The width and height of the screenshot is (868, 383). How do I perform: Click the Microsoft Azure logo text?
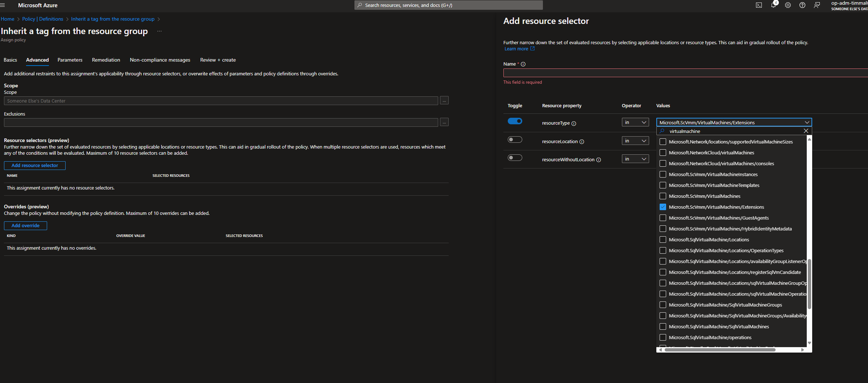pos(38,5)
